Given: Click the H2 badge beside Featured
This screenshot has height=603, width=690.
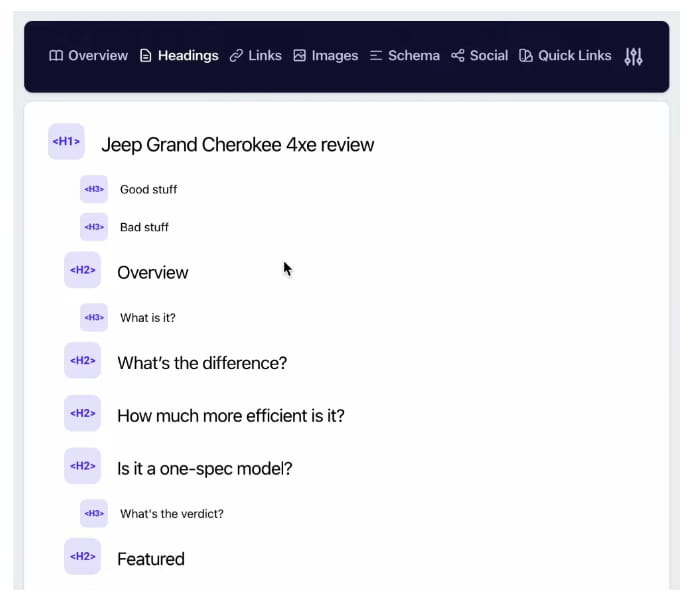Looking at the screenshot, I should 82,556.
